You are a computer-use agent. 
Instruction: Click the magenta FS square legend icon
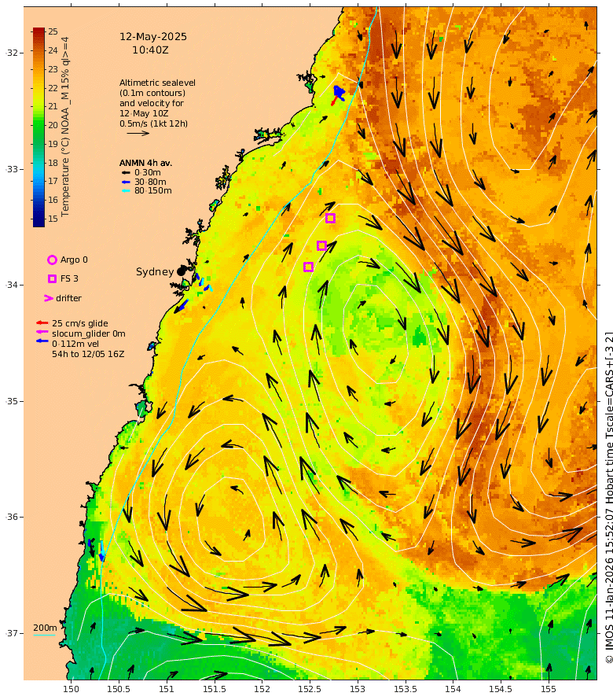52,278
